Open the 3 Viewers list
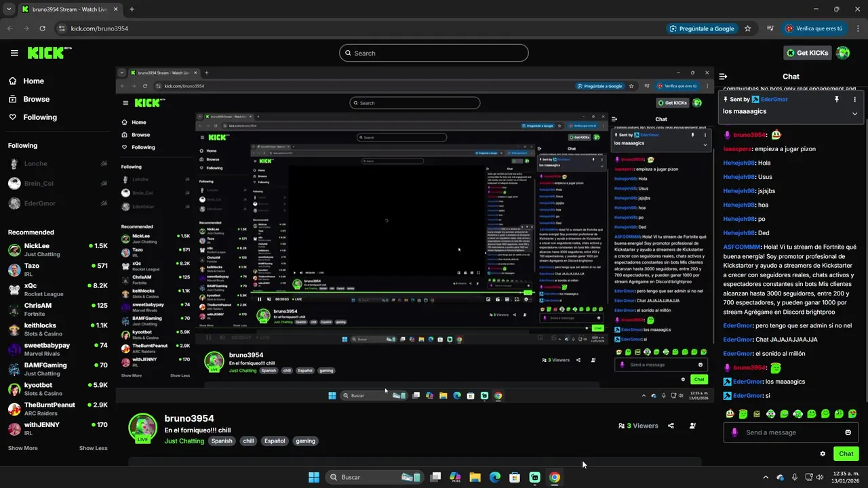868x488 pixels. (638, 426)
